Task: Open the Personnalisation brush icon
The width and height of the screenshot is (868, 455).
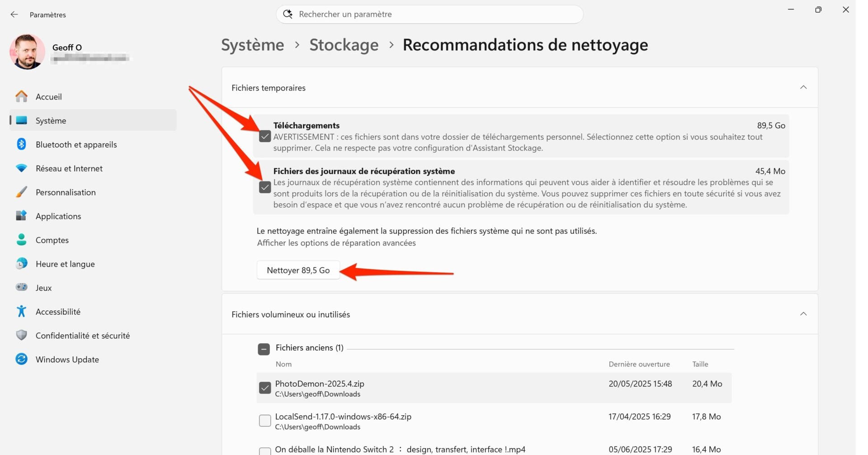Action: 21,192
